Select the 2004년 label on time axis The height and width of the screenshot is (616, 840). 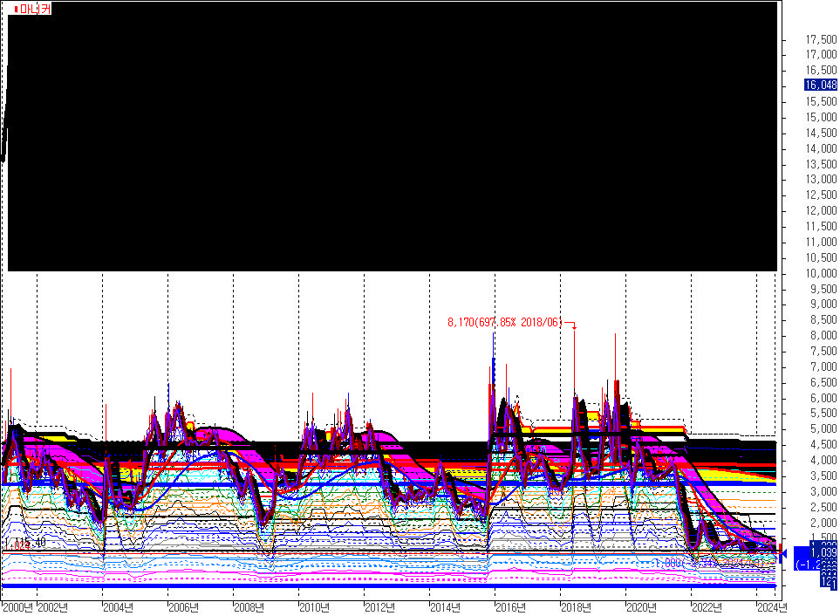tap(119, 607)
